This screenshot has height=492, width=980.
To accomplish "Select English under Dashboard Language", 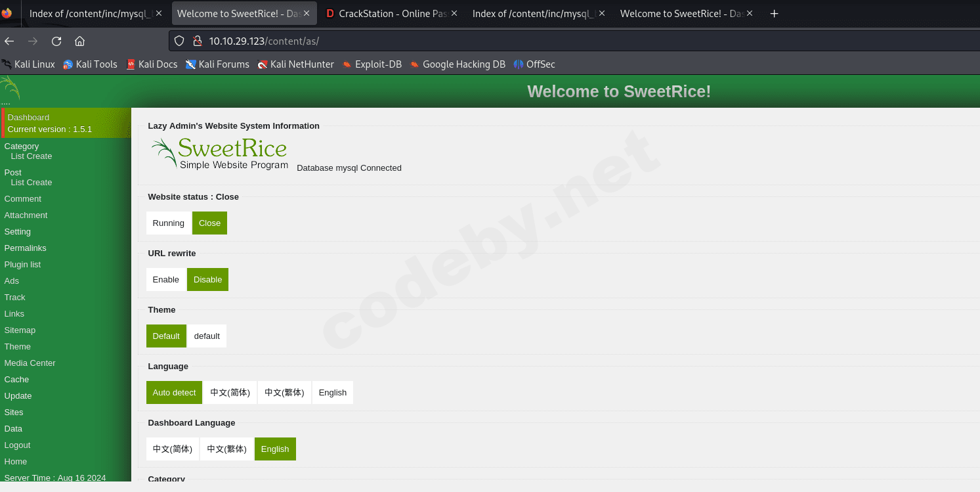I will coord(275,449).
